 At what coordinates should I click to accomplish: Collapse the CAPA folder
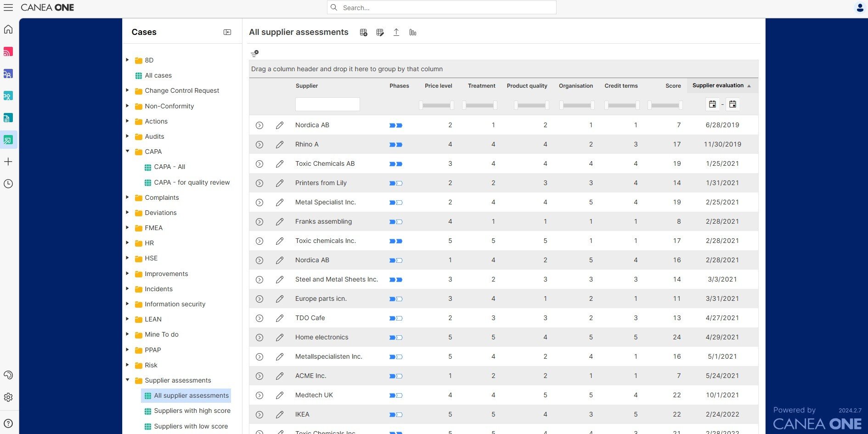[x=128, y=152]
